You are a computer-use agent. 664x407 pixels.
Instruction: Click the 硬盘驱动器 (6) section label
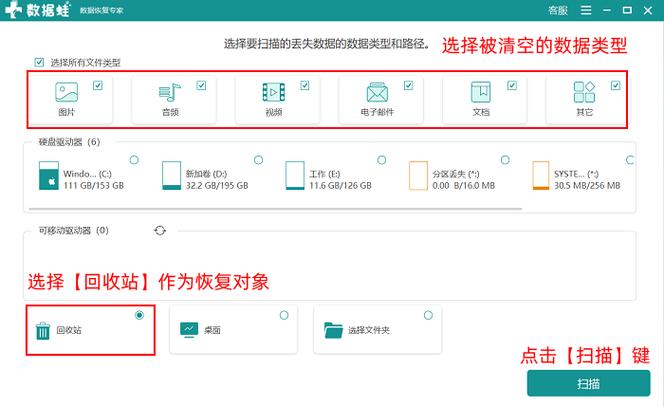(x=69, y=142)
